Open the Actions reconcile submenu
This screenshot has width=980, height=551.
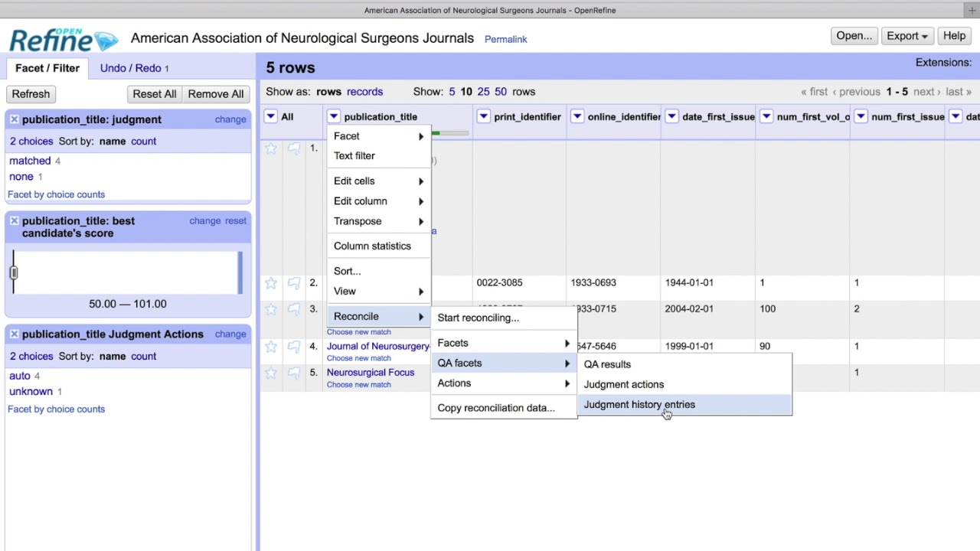pos(504,383)
